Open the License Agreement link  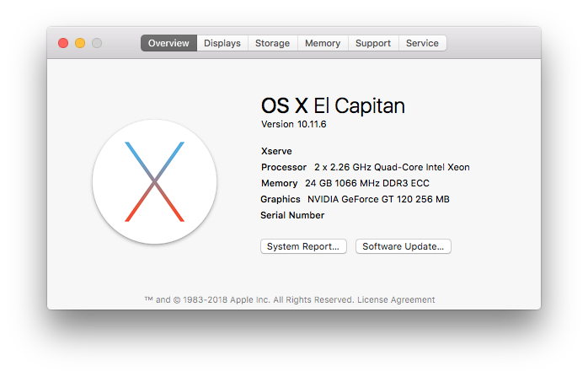(396, 299)
